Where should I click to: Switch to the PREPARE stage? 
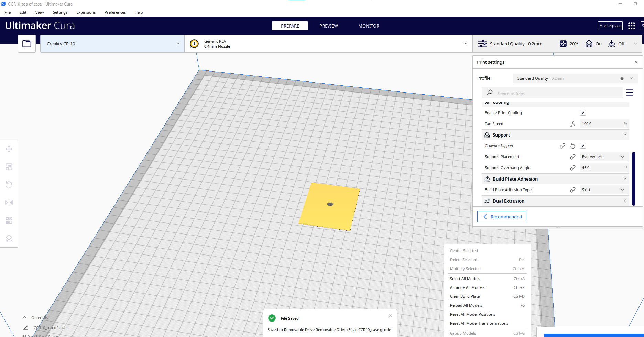point(290,26)
